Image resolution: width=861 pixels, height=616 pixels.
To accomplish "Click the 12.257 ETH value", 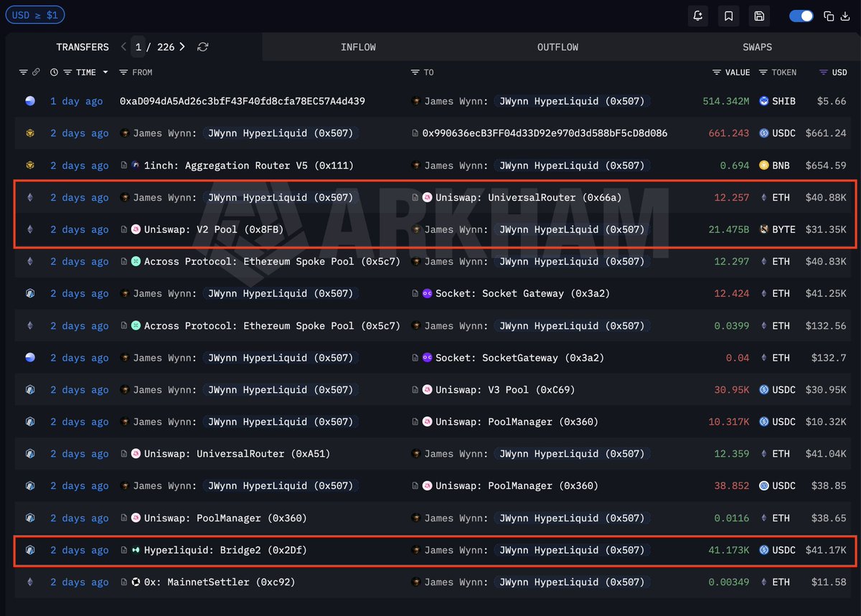I will coord(732,197).
